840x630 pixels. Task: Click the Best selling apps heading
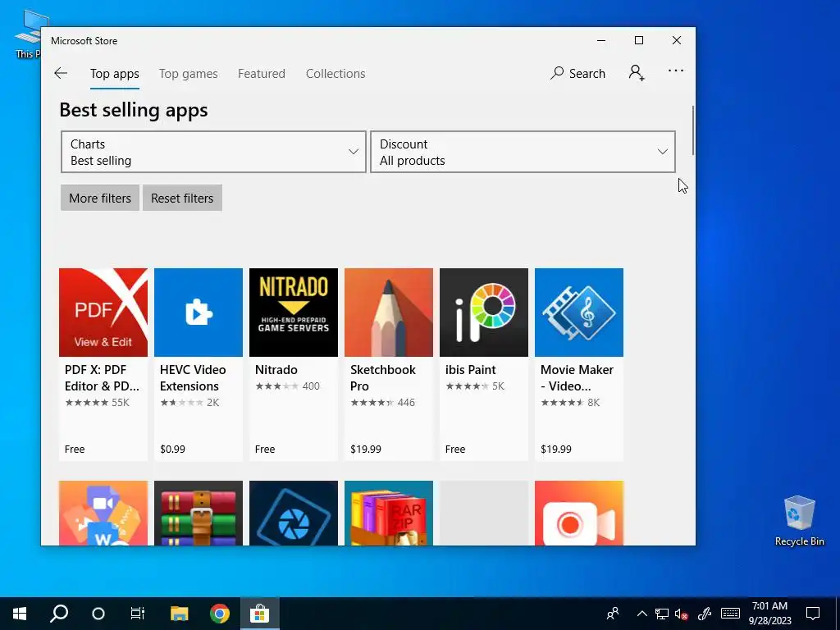134,110
